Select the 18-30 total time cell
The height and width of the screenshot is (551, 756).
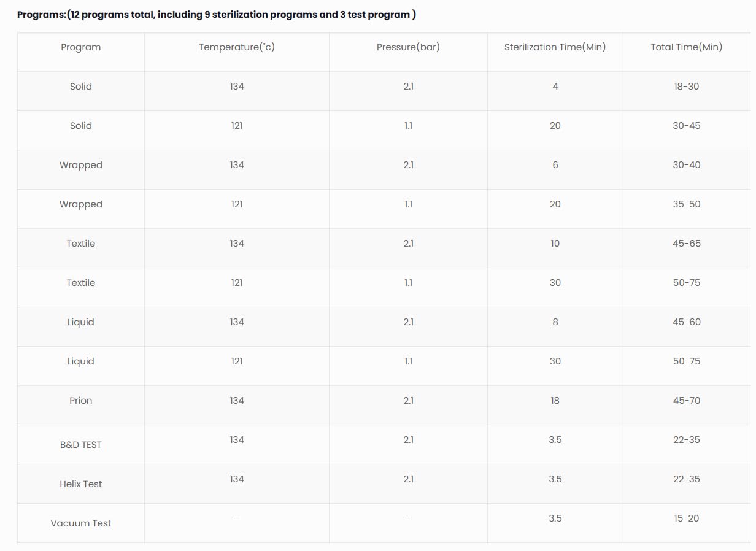pos(686,87)
